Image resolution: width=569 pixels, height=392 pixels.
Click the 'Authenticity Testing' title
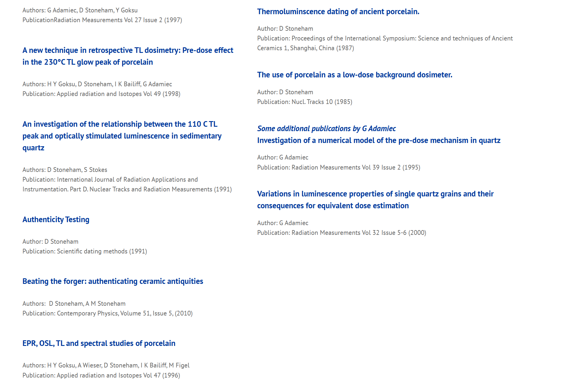click(x=56, y=220)
